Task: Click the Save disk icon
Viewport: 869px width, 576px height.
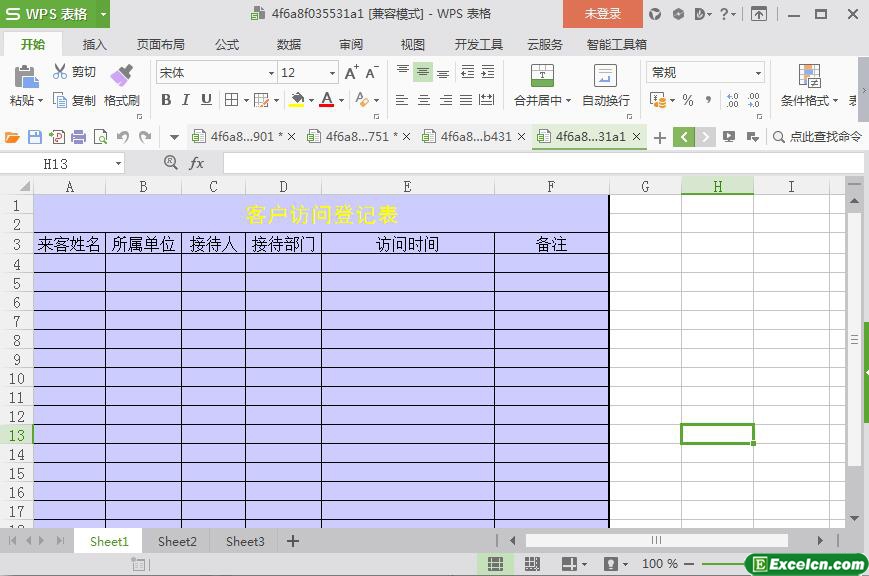Action: [x=34, y=137]
